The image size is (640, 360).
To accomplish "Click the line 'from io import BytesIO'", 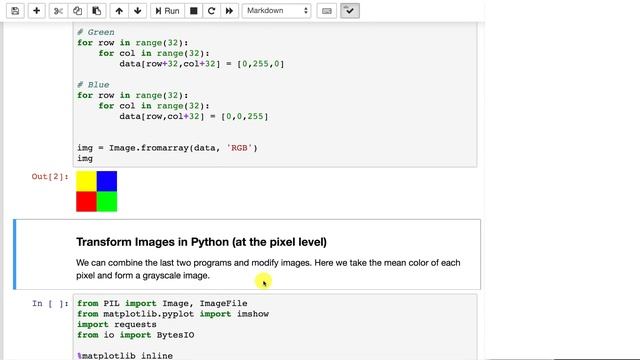I will coord(136,335).
